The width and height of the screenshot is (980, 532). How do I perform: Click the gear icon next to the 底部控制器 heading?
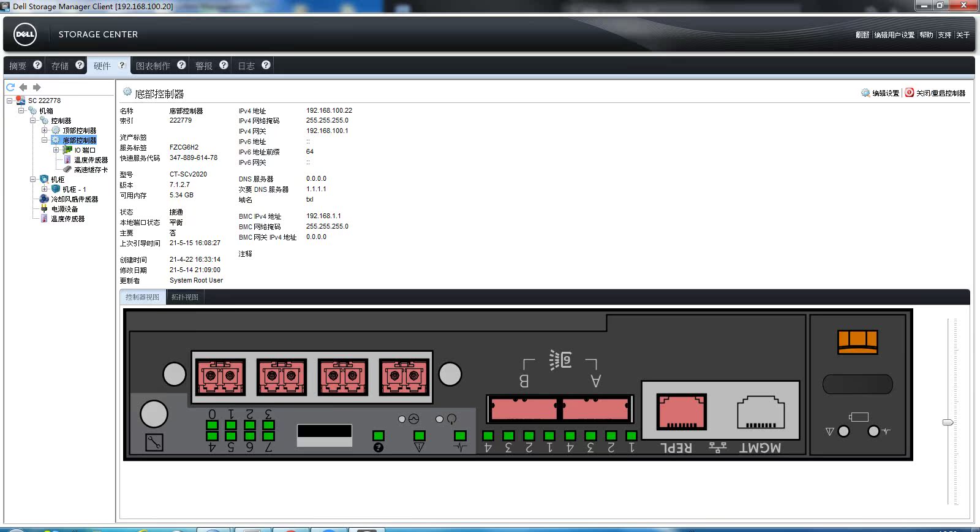tap(127, 92)
